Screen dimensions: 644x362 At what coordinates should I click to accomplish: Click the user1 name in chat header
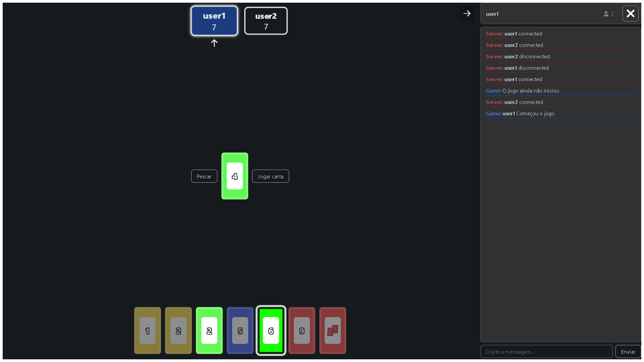[x=492, y=14]
